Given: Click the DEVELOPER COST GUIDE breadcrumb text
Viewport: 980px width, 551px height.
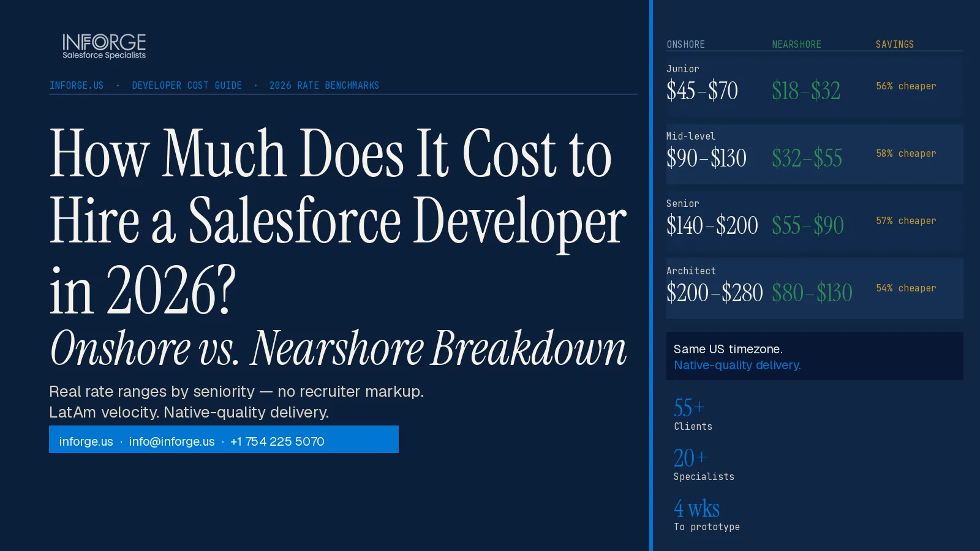Looking at the screenshot, I should pyautogui.click(x=187, y=86).
